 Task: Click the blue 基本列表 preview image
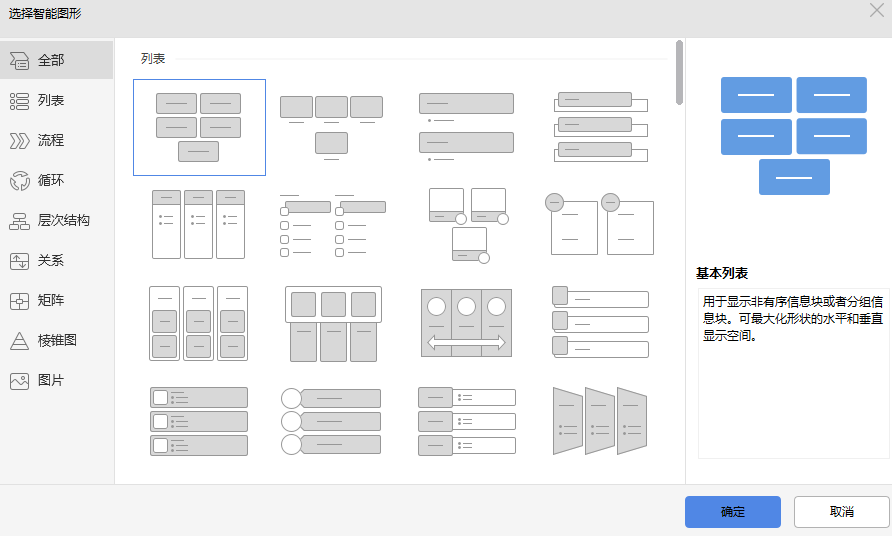pyautogui.click(x=794, y=136)
